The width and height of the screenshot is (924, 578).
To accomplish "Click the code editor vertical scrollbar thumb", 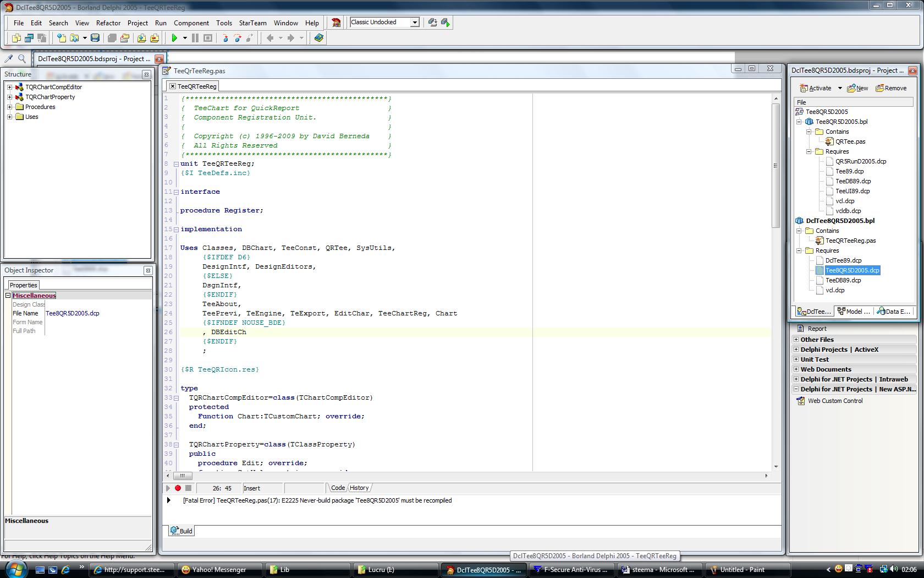I will click(x=776, y=165).
